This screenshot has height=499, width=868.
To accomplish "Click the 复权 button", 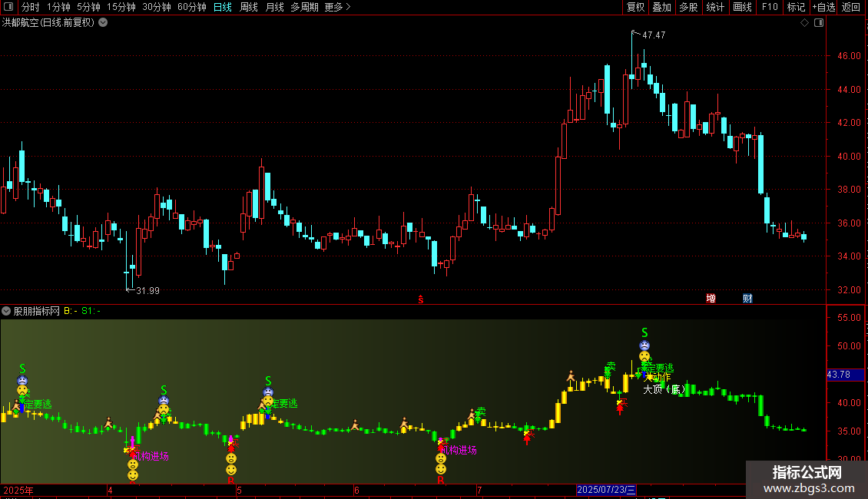I will (635, 7).
